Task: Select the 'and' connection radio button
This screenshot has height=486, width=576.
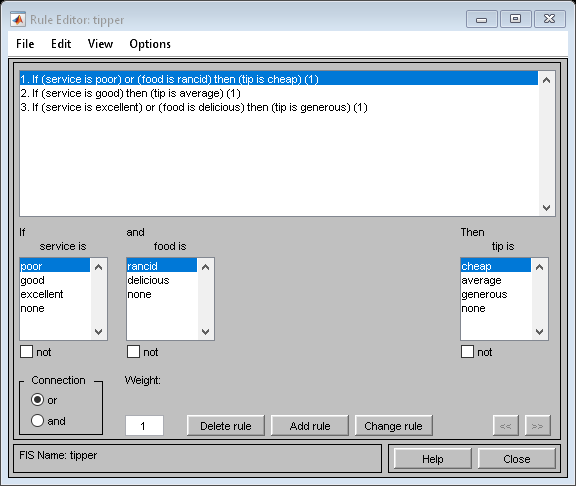Action: [37, 421]
